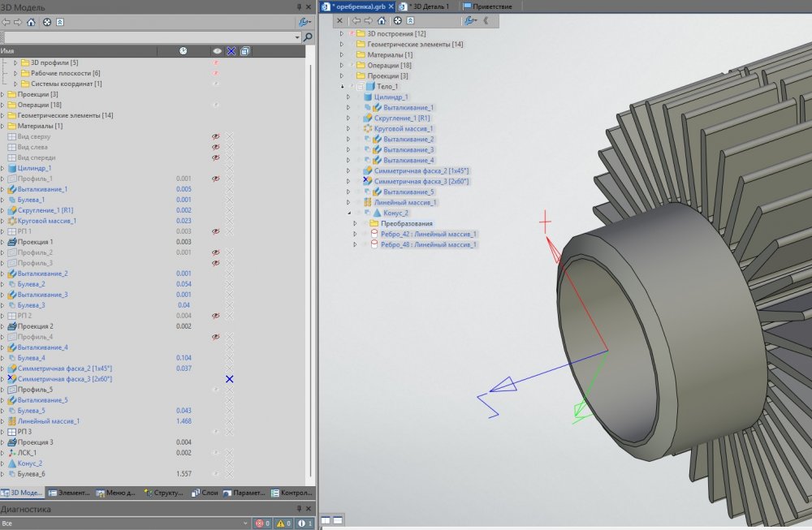Pin the 3D Модель panel
The width and height of the screenshot is (812, 530).
point(299,6)
